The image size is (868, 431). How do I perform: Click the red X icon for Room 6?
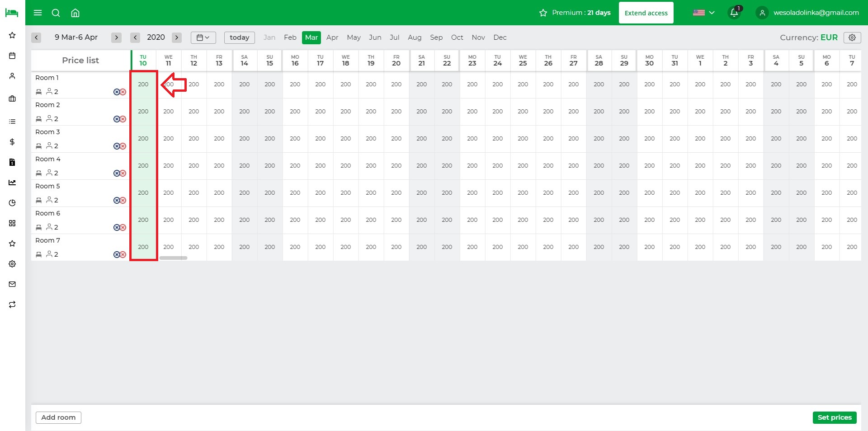(x=123, y=227)
